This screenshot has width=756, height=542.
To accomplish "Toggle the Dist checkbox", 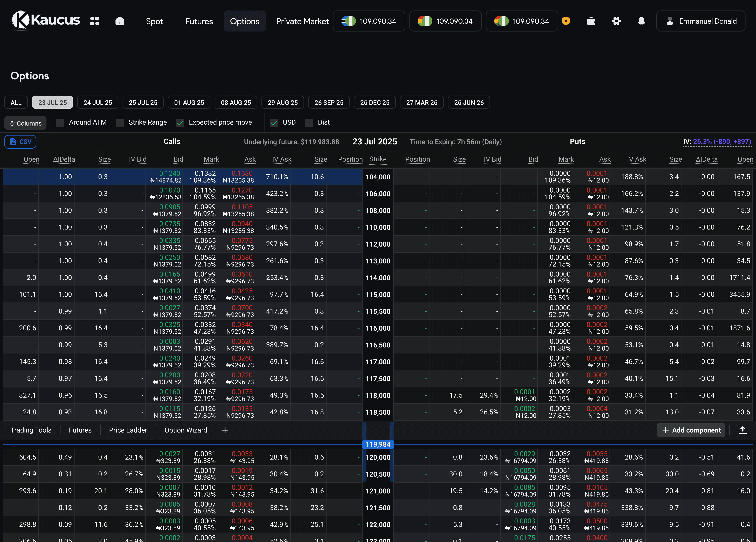I will click(x=309, y=123).
